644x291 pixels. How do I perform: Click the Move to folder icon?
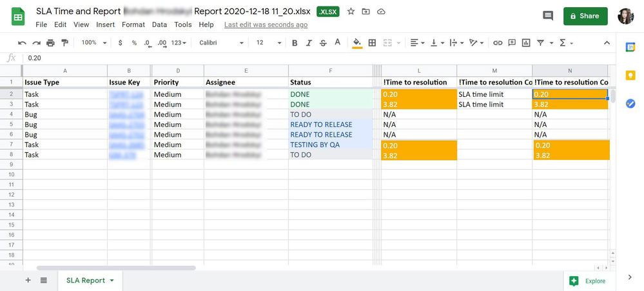(366, 12)
